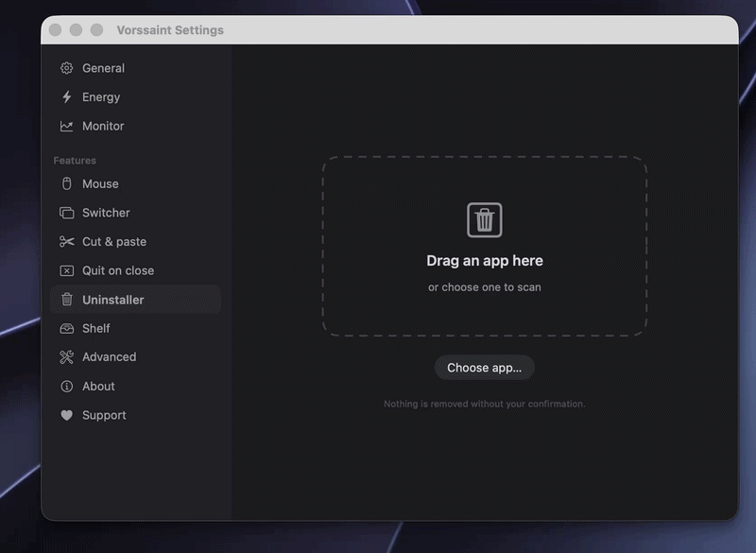Click the Quit on close X-box icon
The image size is (756, 553).
(66, 270)
